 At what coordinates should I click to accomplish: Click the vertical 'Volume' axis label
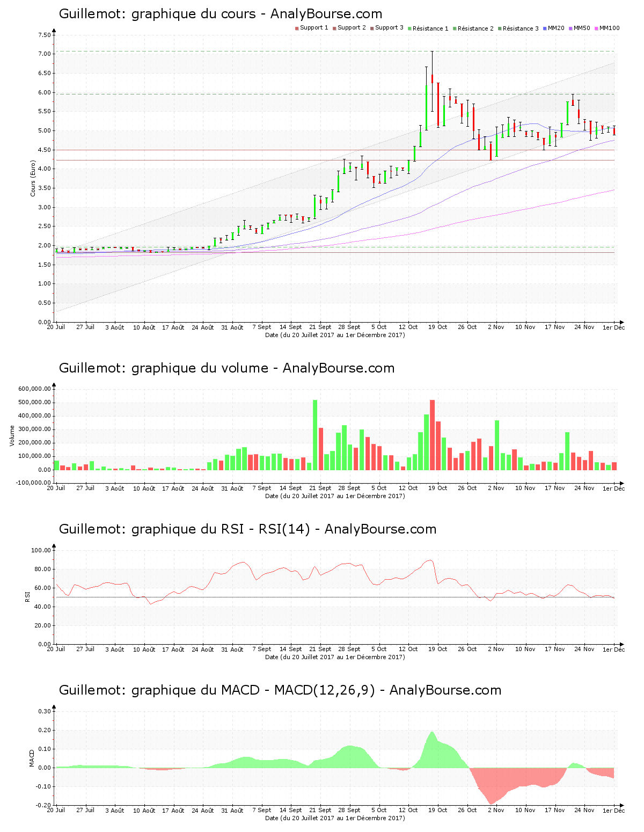(x=12, y=436)
